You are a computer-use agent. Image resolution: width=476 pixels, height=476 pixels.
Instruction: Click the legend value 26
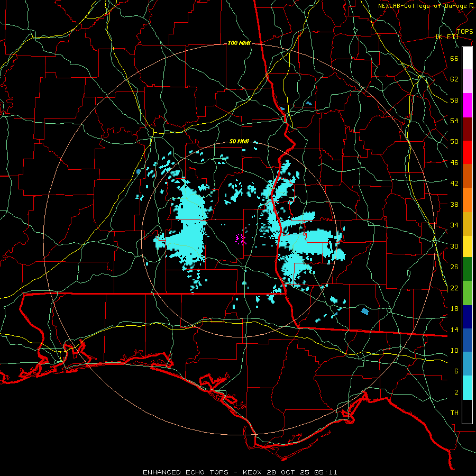point(454,267)
